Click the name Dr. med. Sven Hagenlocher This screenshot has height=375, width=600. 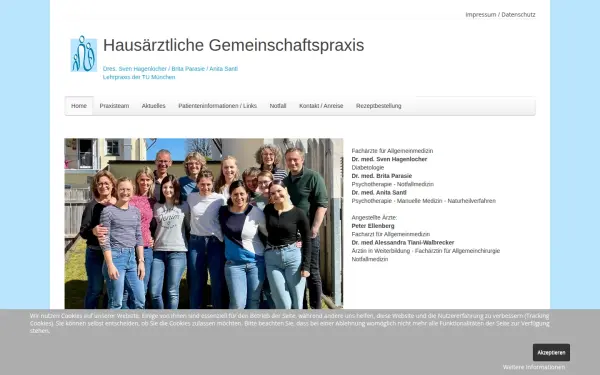tap(389, 159)
